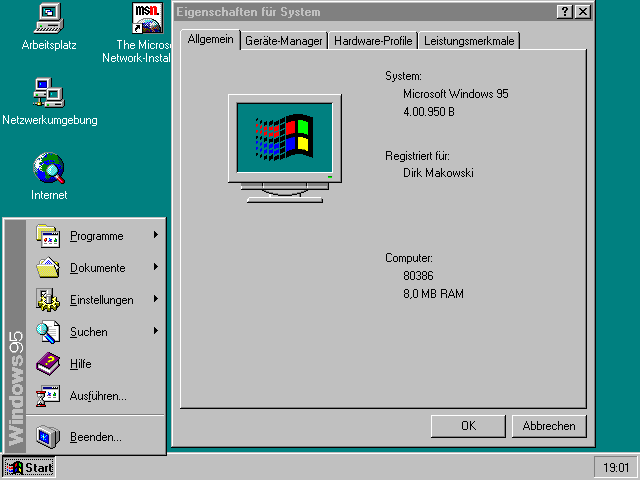Close the Eigenschaften für System dialog

(x=583, y=12)
